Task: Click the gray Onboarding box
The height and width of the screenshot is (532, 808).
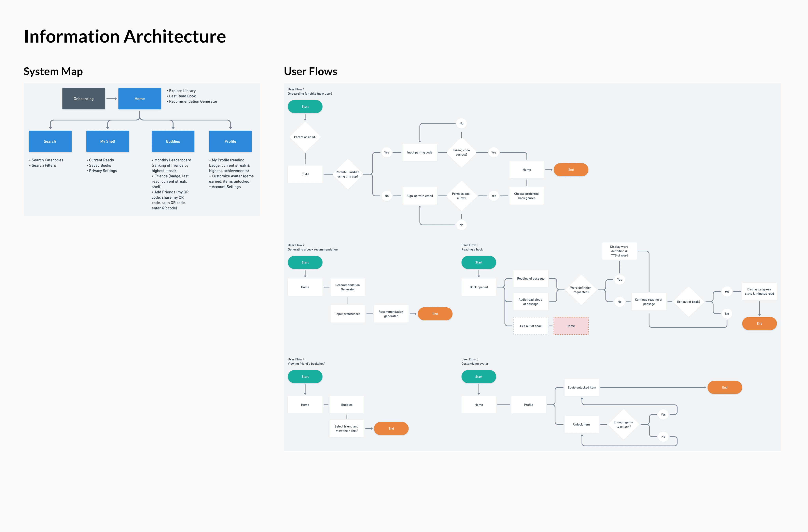Action: pos(84,99)
